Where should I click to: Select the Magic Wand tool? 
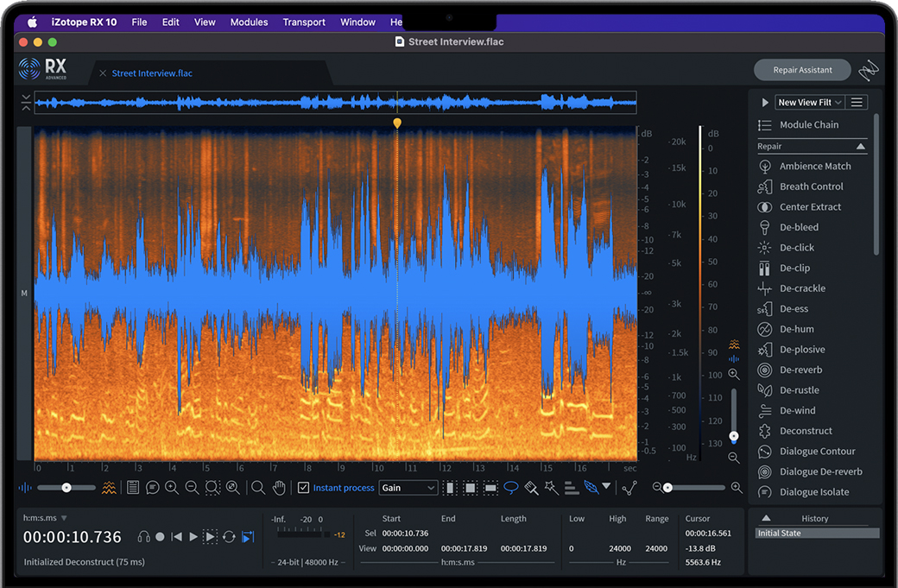tap(551, 488)
